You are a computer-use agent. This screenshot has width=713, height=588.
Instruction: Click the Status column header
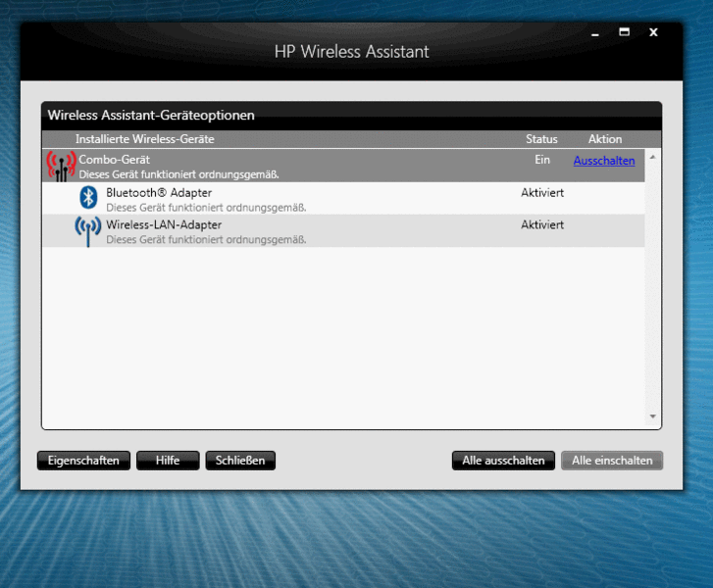[541, 139]
